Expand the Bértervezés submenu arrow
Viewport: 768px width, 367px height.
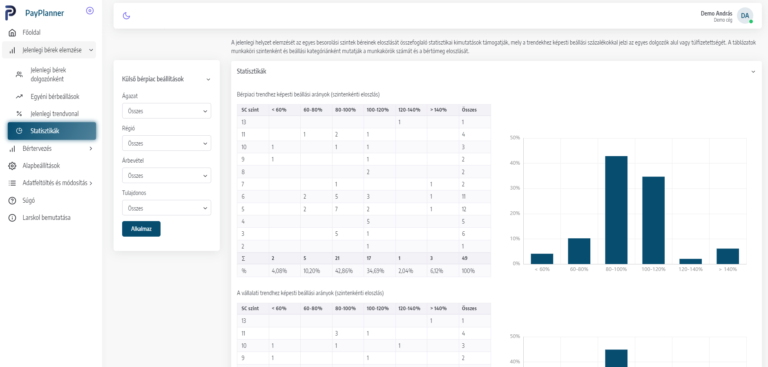[x=91, y=148]
